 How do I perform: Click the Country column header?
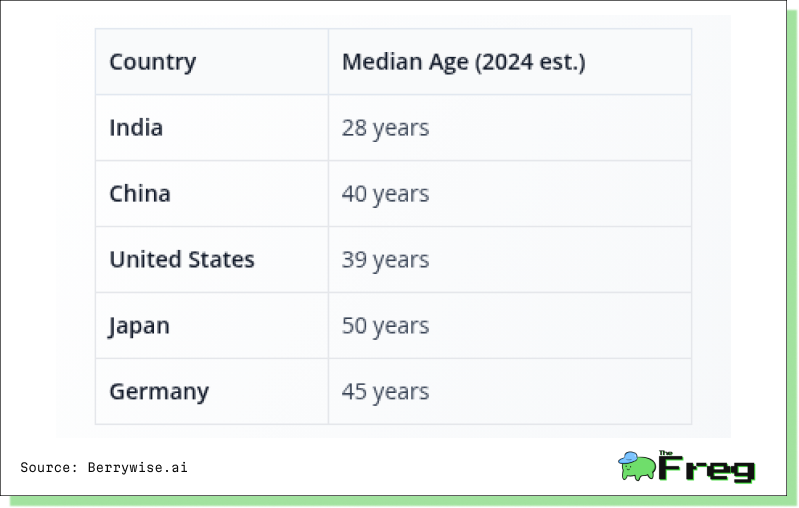coord(152,62)
